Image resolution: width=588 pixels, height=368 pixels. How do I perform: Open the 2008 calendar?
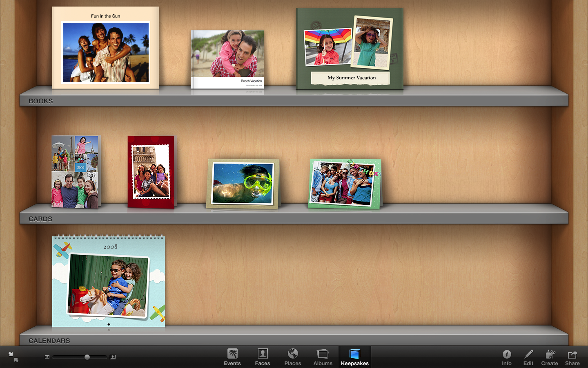pos(109,282)
